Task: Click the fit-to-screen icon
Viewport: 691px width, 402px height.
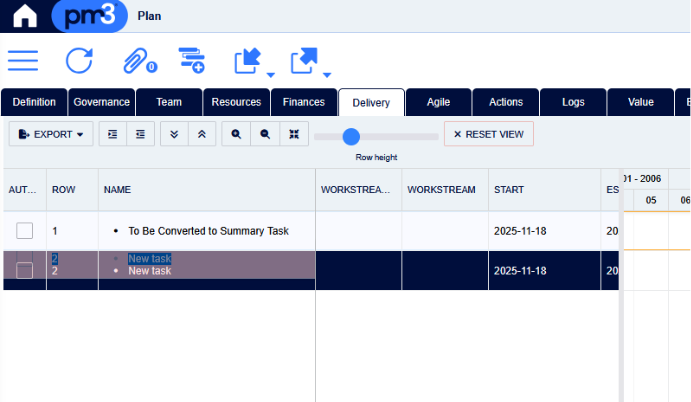Action: (293, 134)
